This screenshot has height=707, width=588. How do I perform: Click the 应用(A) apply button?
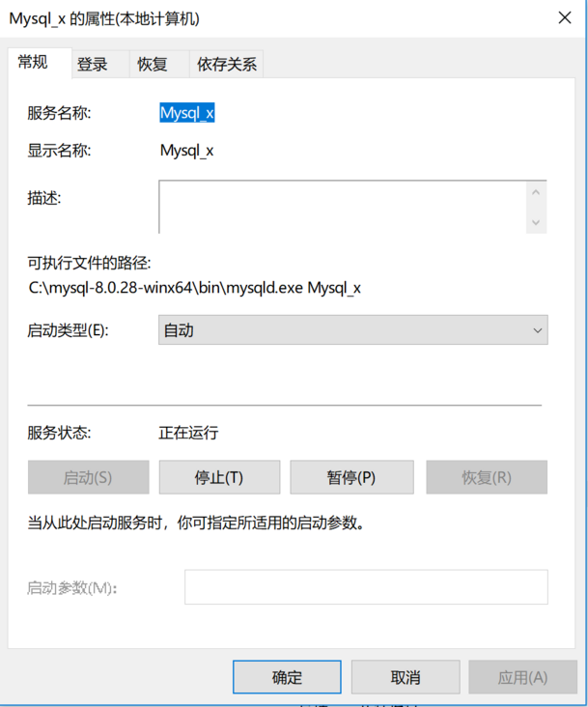[x=522, y=677]
